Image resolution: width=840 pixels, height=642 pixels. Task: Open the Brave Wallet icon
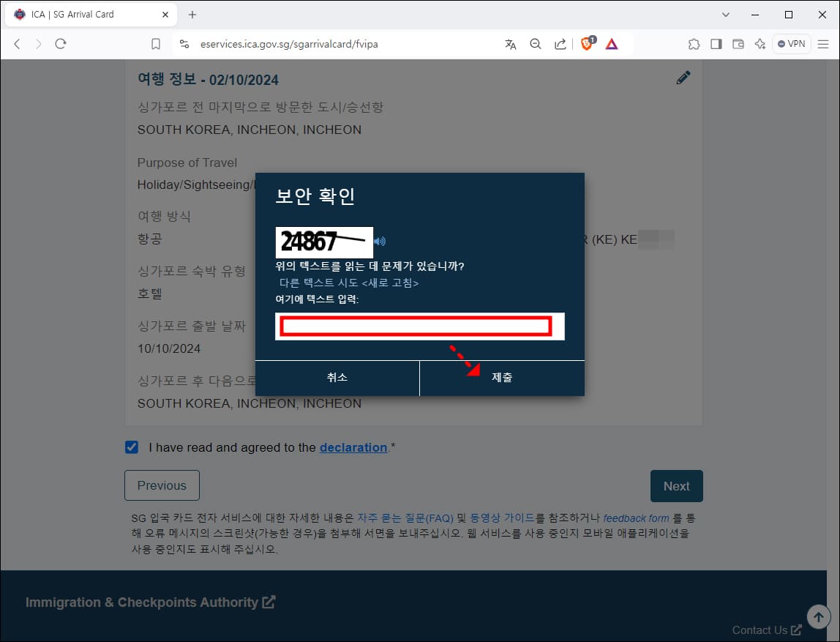click(738, 44)
